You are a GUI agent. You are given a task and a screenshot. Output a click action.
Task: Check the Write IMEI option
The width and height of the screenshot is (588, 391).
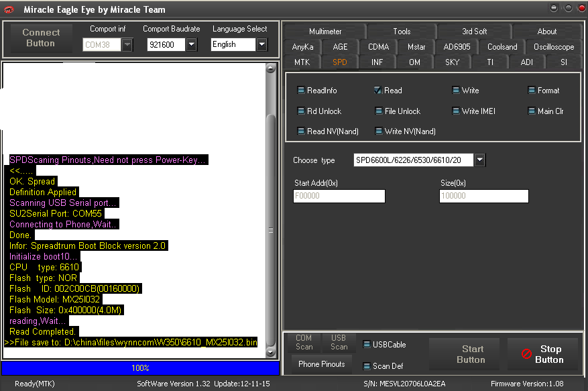coord(456,111)
